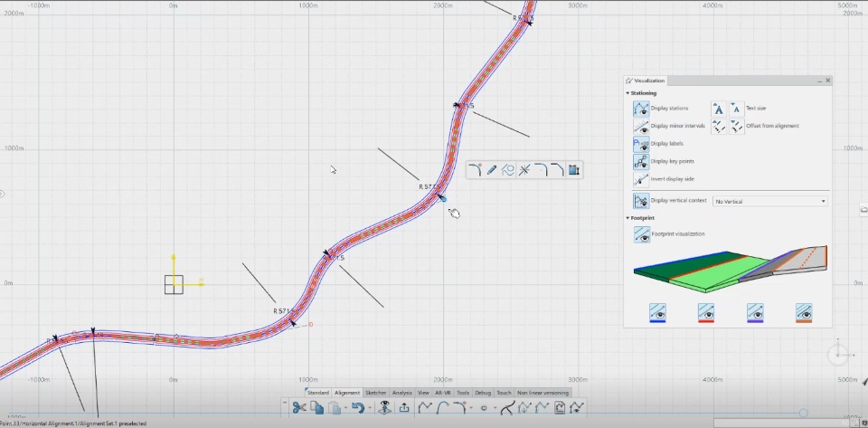Click the polyline info alignment icon
This screenshot has width=868, height=428.
coord(524,408)
